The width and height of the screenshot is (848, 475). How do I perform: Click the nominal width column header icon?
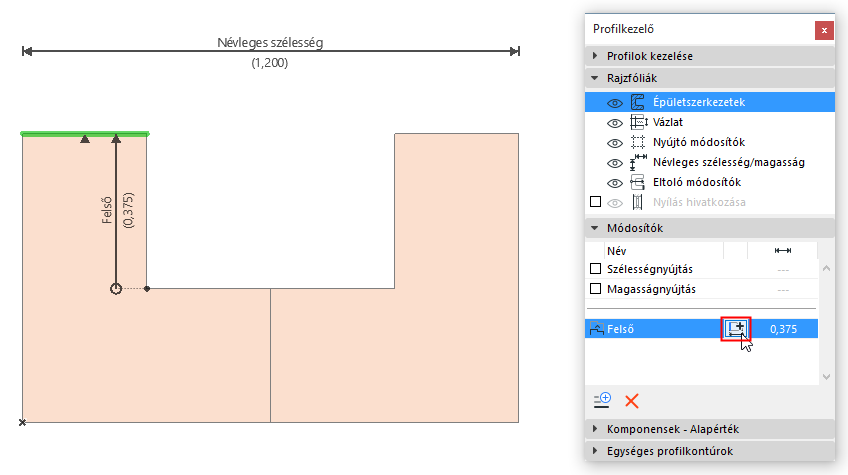(x=783, y=250)
